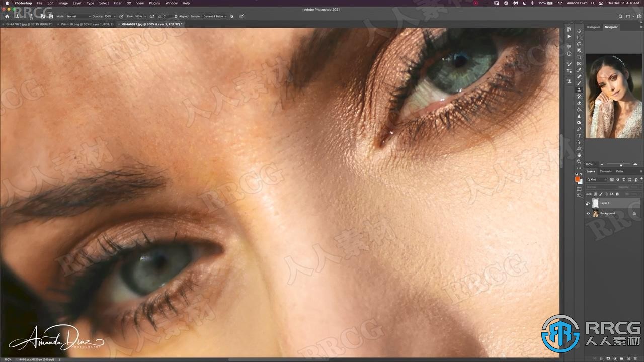Open the Image menu
This screenshot has height=362, width=644.
coord(63,3)
